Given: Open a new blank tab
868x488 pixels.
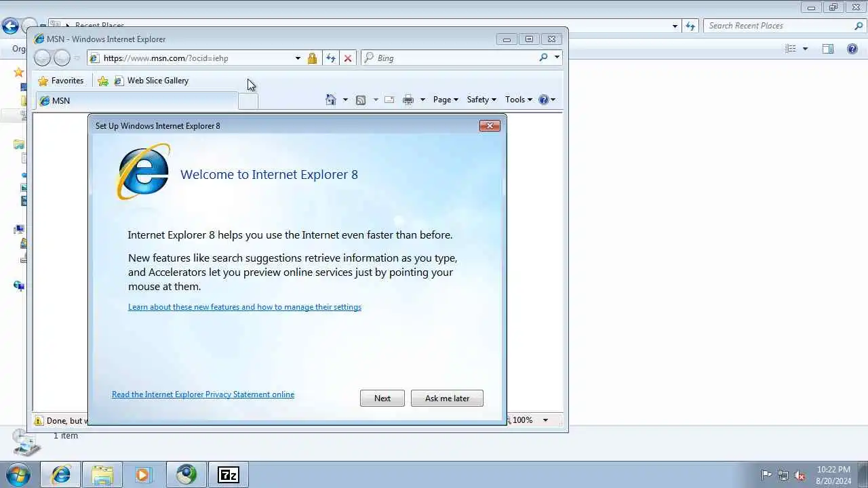Looking at the screenshot, I should click(x=248, y=101).
